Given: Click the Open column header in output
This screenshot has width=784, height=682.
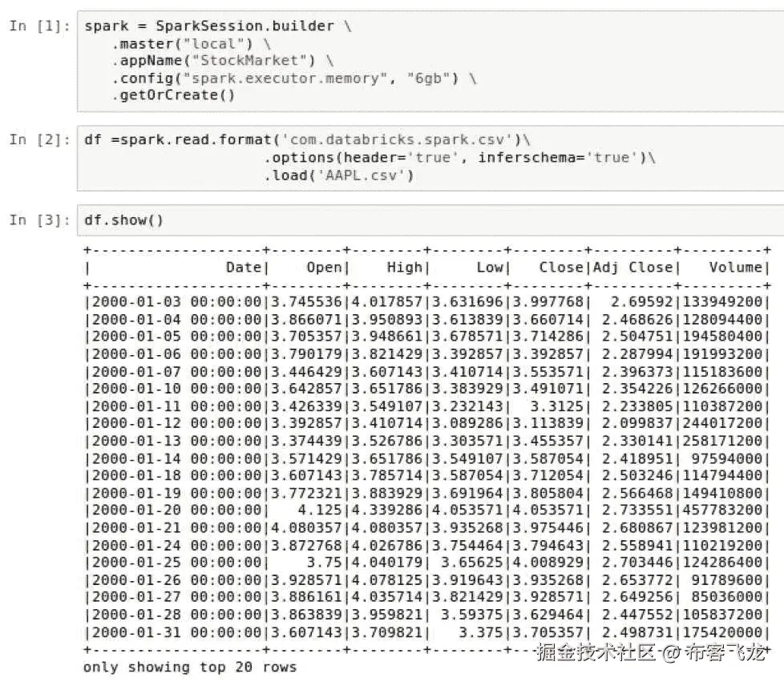Looking at the screenshot, I should [324, 268].
